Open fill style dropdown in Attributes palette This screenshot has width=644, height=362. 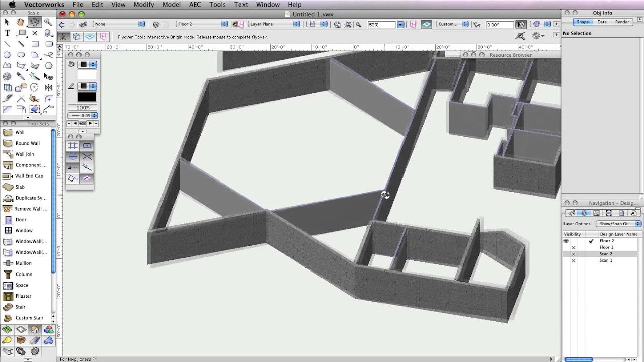click(x=88, y=64)
